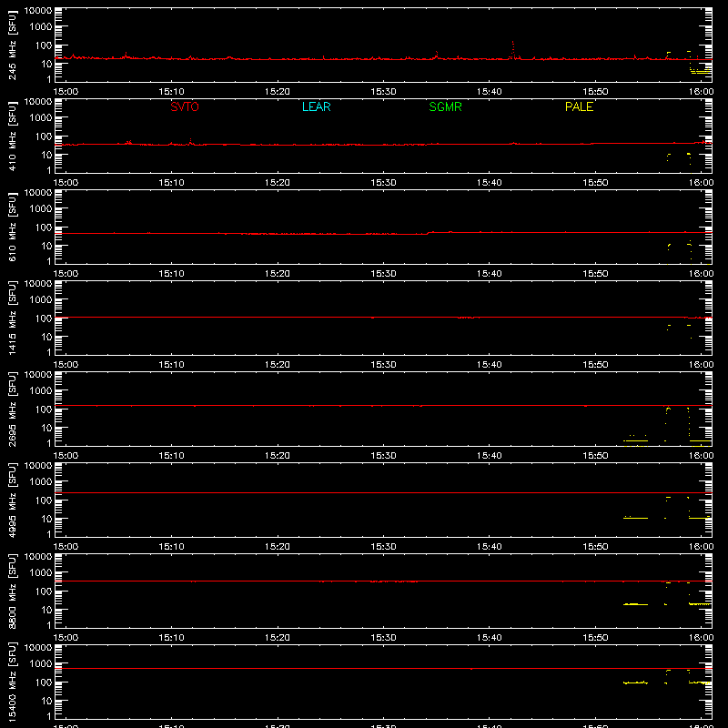Click the 1000 tick of 410 MHz panel

pyautogui.click(x=41, y=118)
